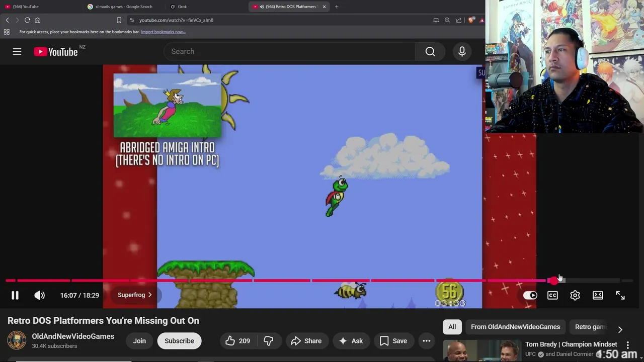This screenshot has height=362, width=644.
Task: Like the video with 209 likes
Action: [x=238, y=341]
